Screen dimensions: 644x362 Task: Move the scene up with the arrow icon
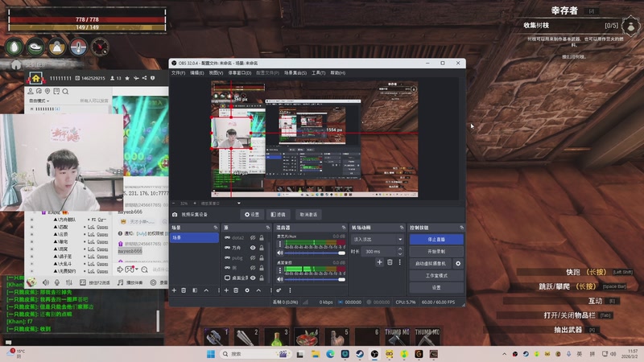[x=206, y=290]
